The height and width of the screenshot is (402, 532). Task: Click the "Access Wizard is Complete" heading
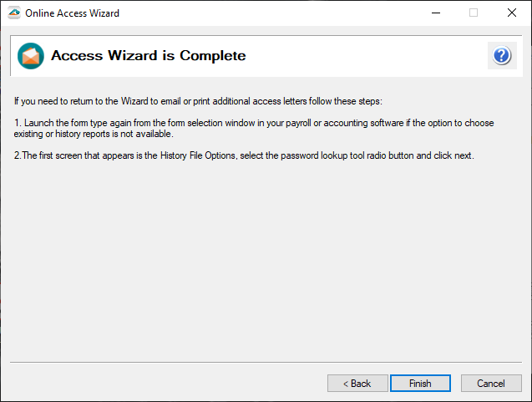click(x=149, y=56)
